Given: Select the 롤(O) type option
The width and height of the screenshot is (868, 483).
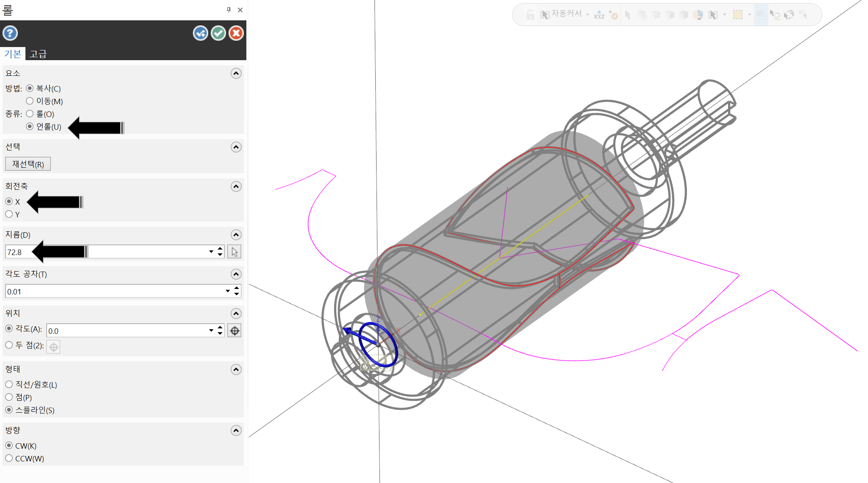Looking at the screenshot, I should [30, 114].
